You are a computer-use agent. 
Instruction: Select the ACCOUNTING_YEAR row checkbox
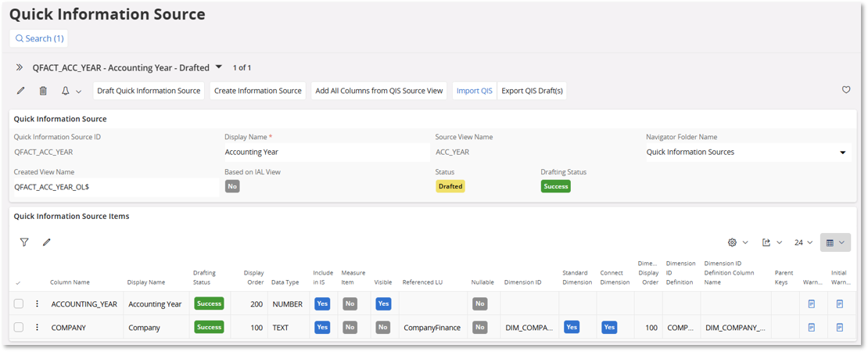(19, 304)
